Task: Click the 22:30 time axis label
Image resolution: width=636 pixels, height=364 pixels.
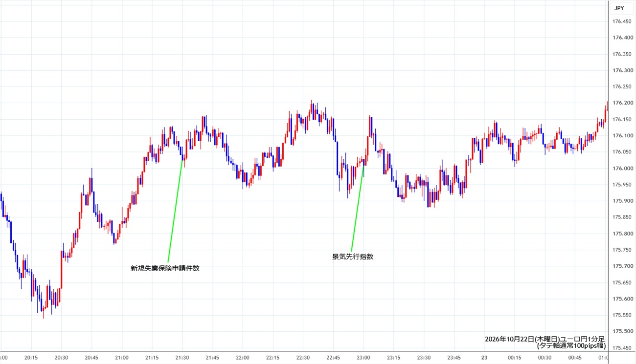Action: [303, 358]
